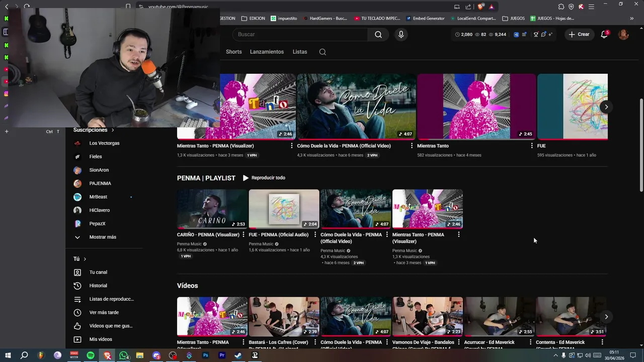The width and height of the screenshot is (644, 362).
Task: Open options for the Mientras Tanto 582-view video
Action: pos(532,146)
